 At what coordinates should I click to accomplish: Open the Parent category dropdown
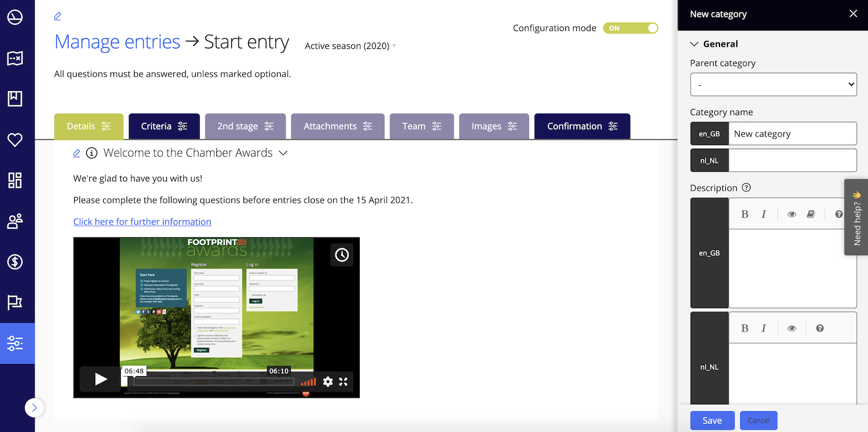coord(773,85)
